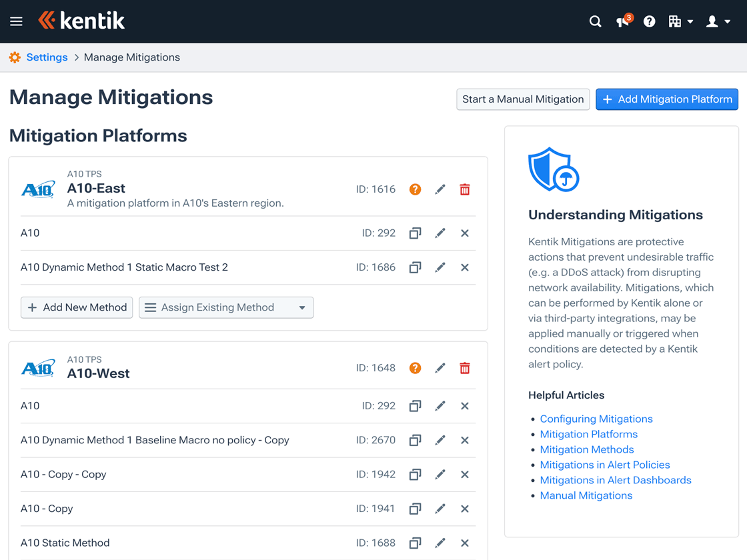Remove the A10 - Copy method with X
This screenshot has width=747, height=560.
click(464, 508)
